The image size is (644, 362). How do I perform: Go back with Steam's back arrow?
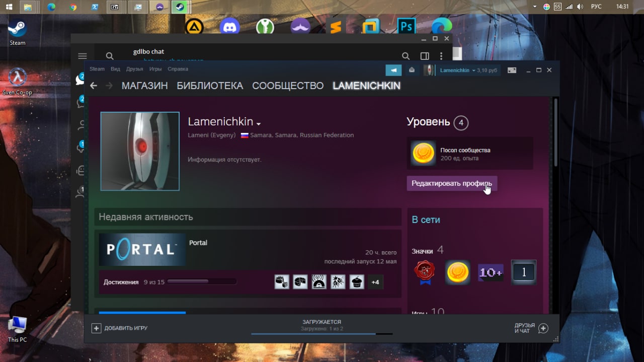94,86
